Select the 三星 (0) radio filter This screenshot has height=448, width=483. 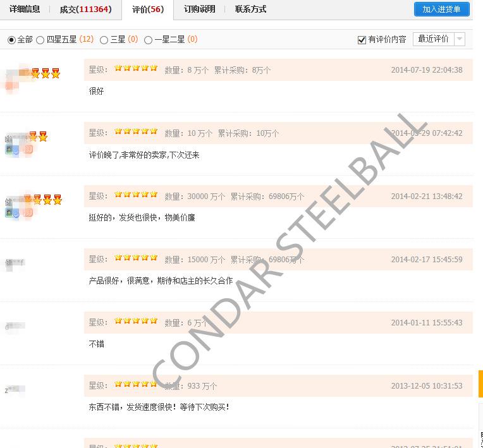[x=104, y=40]
